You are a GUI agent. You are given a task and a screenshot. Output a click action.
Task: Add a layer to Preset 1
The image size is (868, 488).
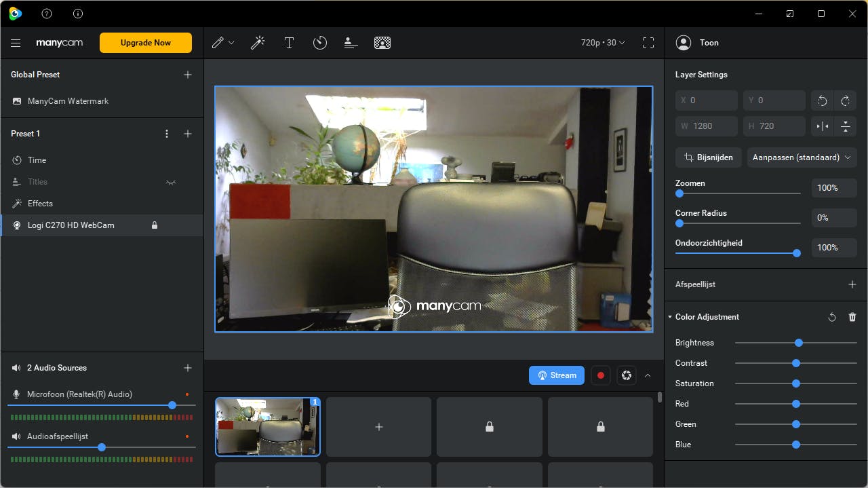tap(188, 134)
